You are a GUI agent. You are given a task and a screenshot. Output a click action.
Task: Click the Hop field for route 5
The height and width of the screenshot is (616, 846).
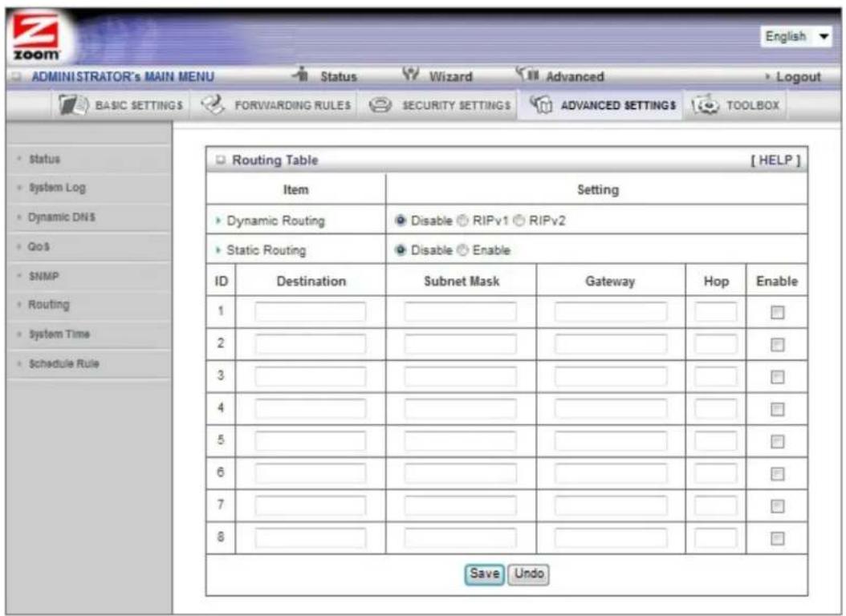point(716,441)
